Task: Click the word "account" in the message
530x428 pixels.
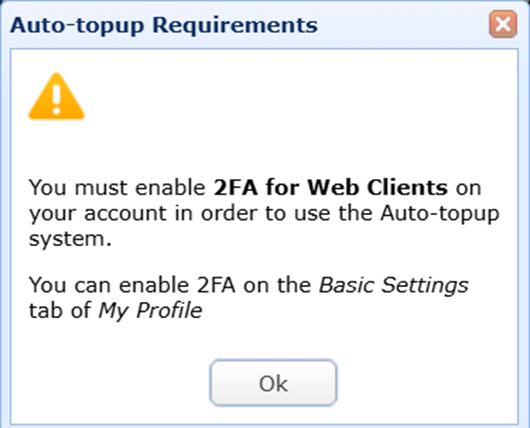Action: tap(125, 214)
